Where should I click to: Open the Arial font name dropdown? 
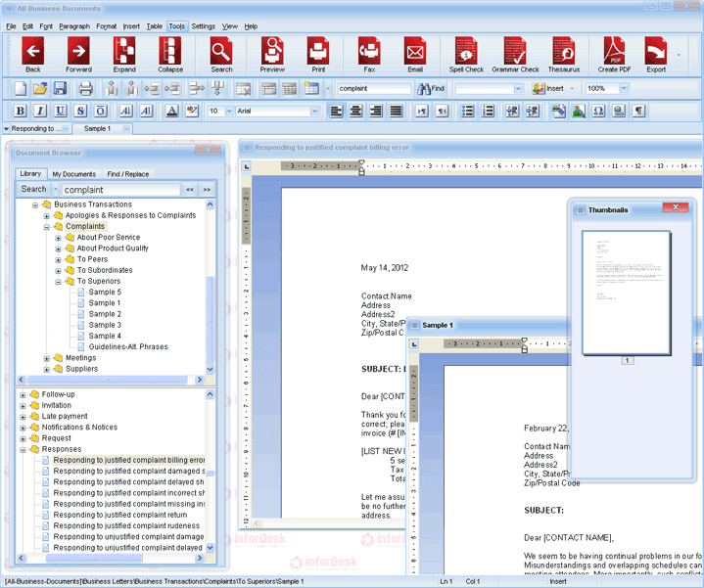314,111
